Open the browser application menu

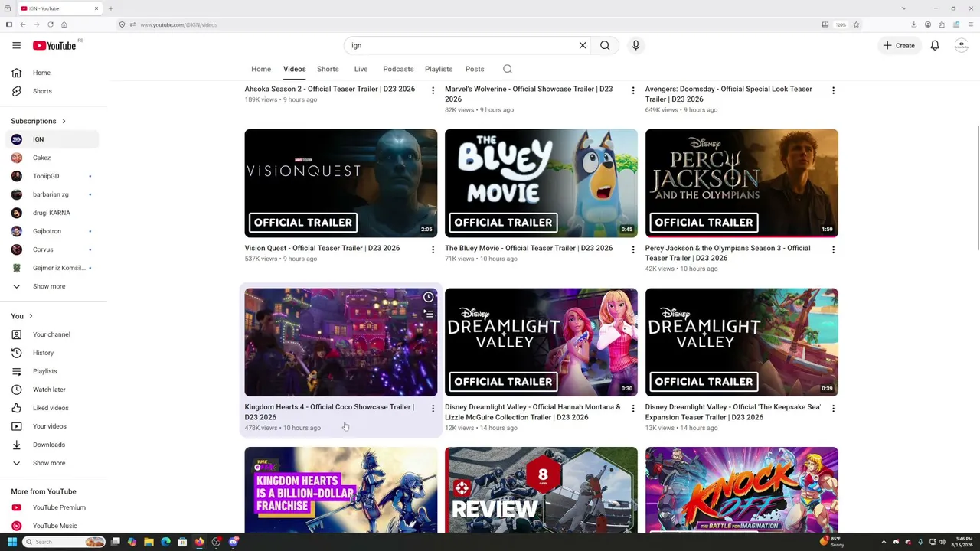pyautogui.click(x=969, y=24)
